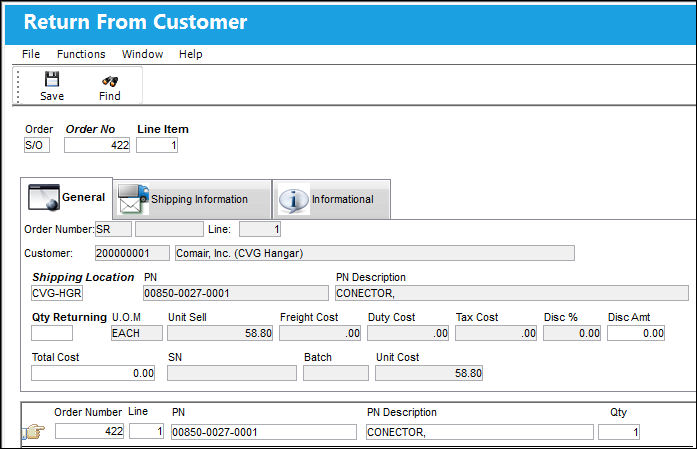Viewport: 697px width, 449px height.
Task: Click the U.O.M field showing EACH
Action: click(x=137, y=333)
